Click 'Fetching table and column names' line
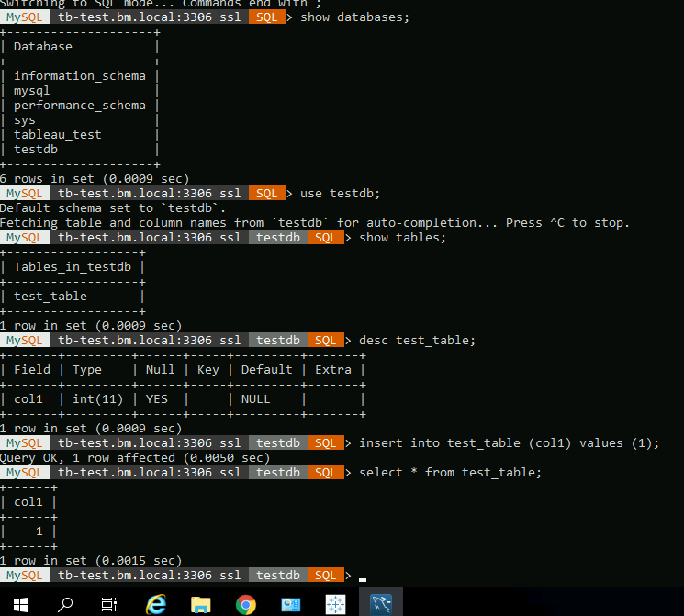 (x=315, y=223)
